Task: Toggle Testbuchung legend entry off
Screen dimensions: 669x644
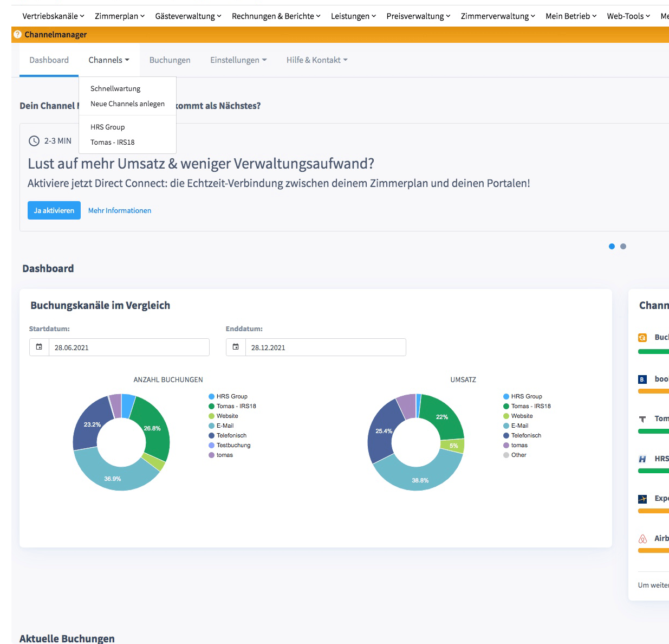Action: (233, 445)
